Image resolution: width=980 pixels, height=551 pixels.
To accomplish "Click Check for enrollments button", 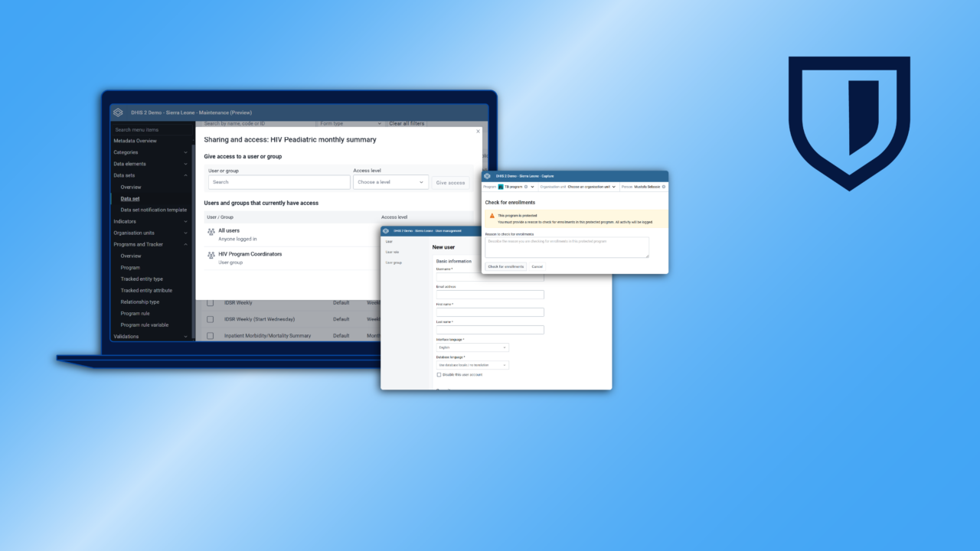I will pos(506,266).
